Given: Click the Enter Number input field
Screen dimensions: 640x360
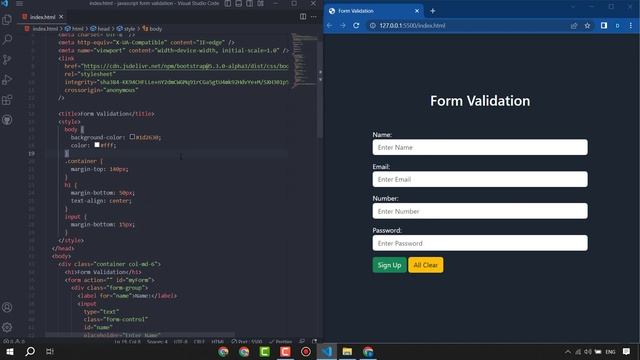Looking at the screenshot, I should (x=480, y=211).
